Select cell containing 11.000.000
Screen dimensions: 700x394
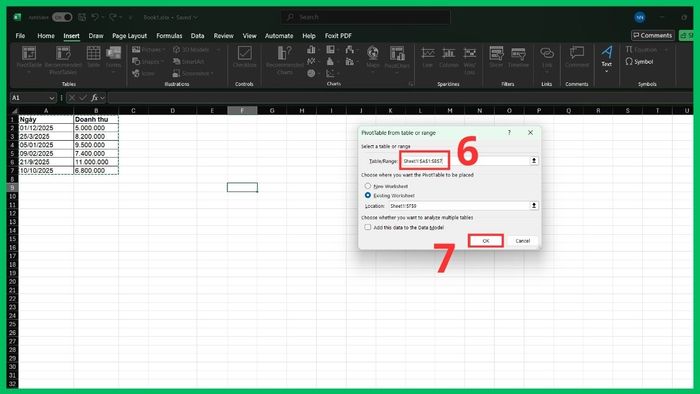[x=96, y=162]
